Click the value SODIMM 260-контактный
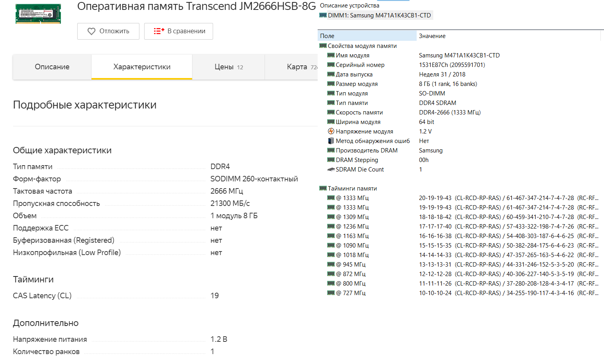604x364 pixels. coord(254,179)
